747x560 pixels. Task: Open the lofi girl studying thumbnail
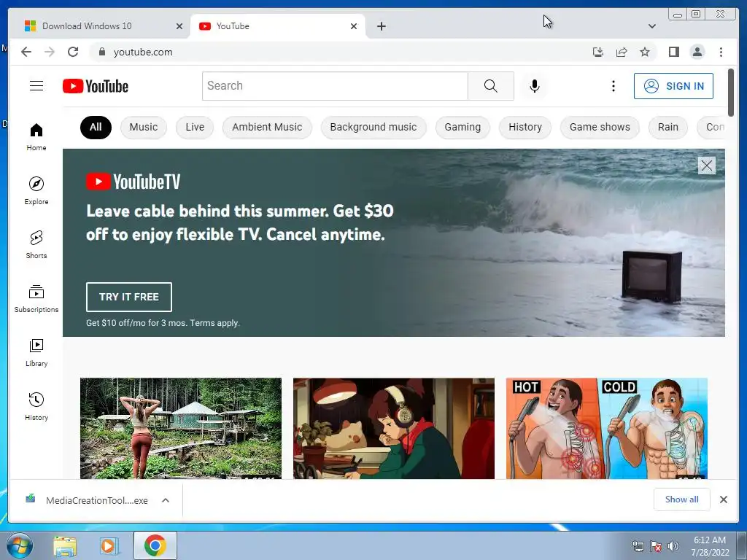point(393,429)
